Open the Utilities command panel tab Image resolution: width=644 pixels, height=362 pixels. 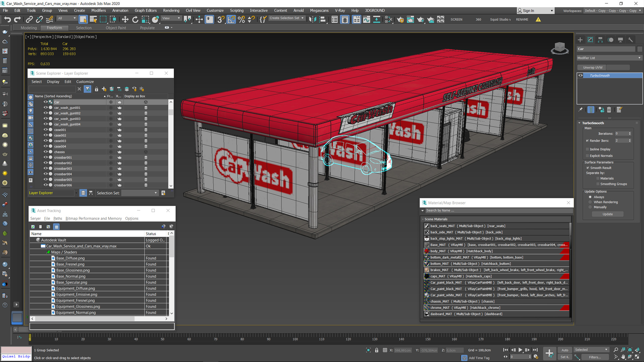click(631, 40)
